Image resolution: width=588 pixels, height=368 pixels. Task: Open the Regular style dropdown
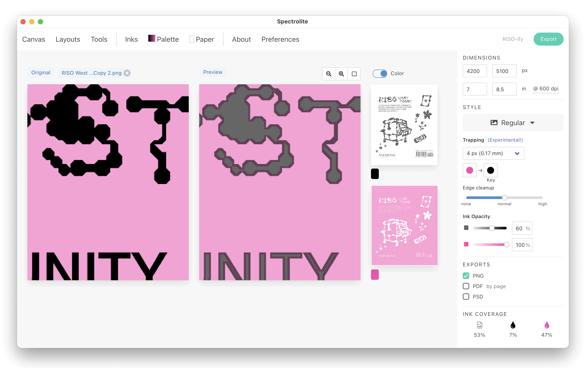point(513,123)
